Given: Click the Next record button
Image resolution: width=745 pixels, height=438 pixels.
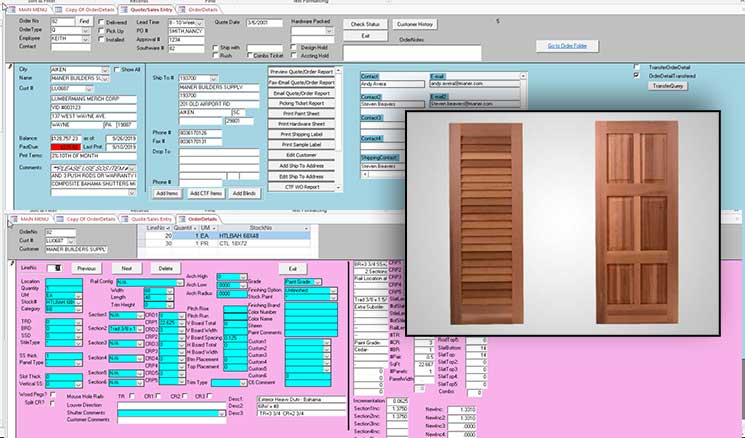Looking at the screenshot, I should coord(126,268).
